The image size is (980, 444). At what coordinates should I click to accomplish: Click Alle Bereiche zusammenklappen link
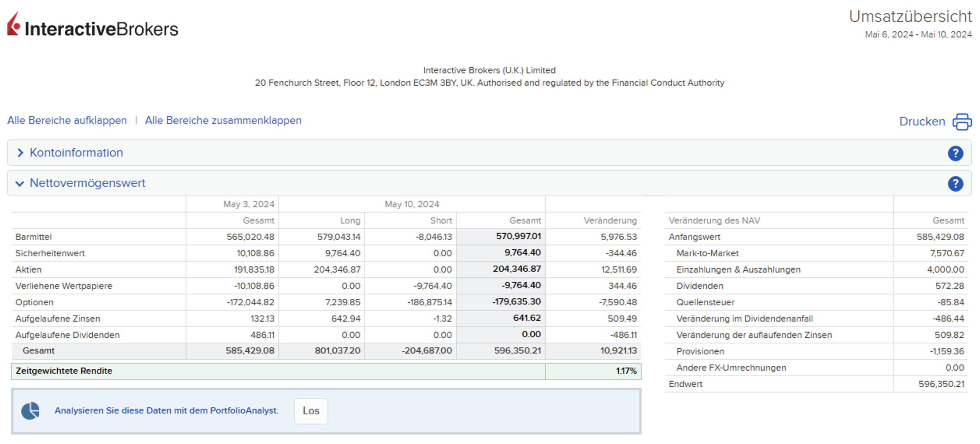click(x=223, y=120)
